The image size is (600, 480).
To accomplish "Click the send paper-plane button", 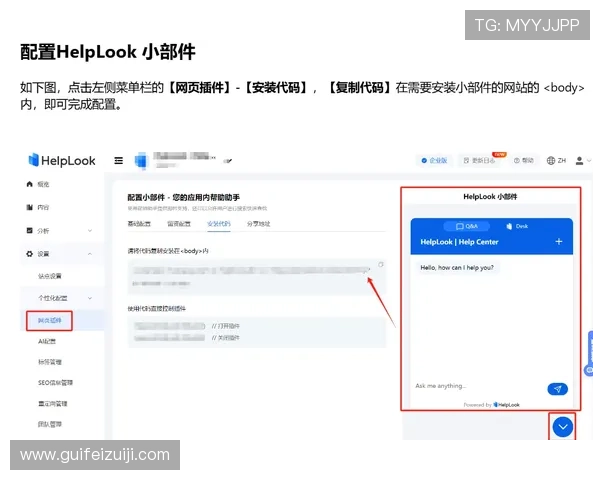I will [x=558, y=389].
